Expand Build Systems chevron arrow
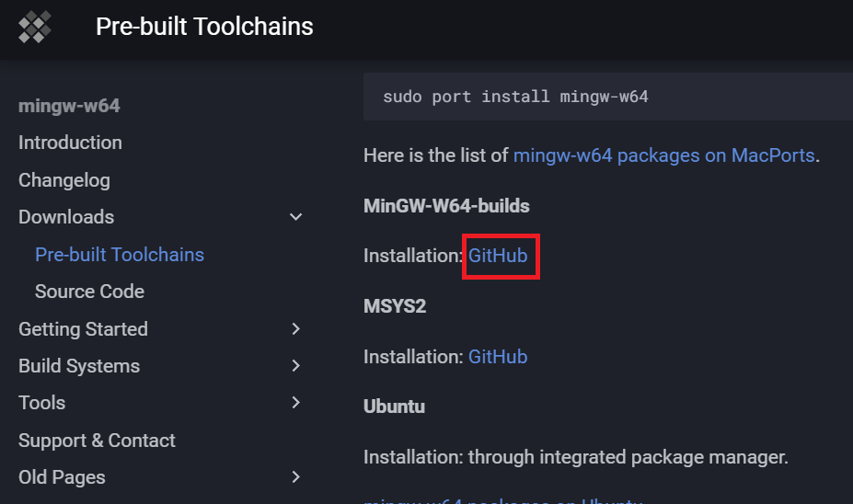The image size is (853, 504). [x=295, y=366]
